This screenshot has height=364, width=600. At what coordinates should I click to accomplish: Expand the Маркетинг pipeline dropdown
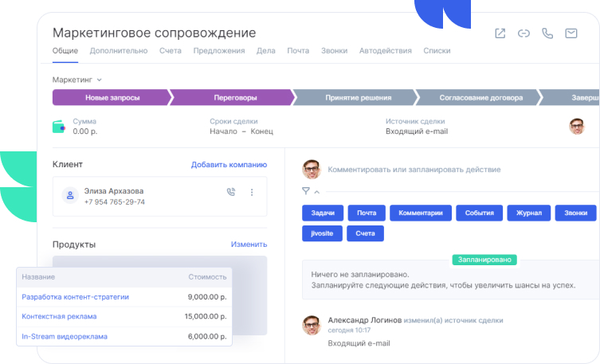(77, 80)
